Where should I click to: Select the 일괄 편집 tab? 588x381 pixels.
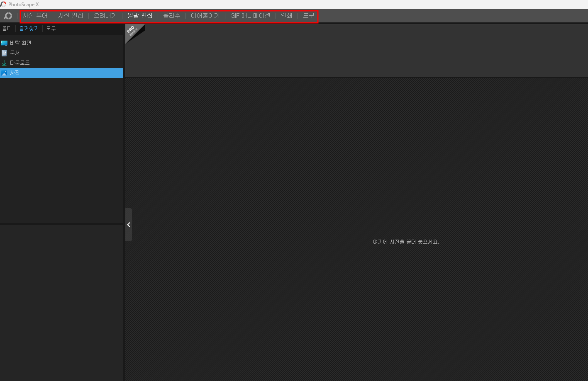pos(140,16)
